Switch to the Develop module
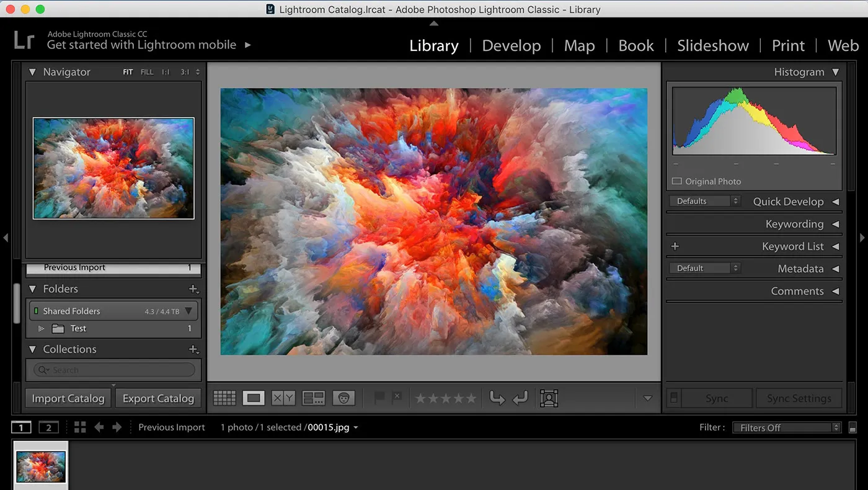The image size is (868, 490). point(511,45)
